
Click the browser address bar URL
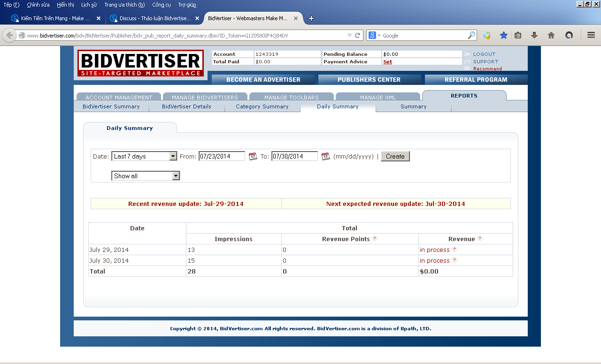click(x=157, y=36)
